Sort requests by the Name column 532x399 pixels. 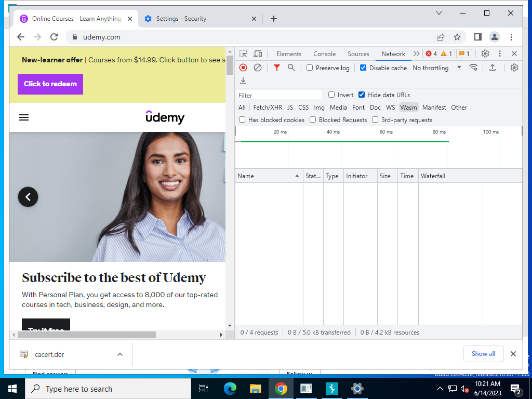[x=269, y=176]
